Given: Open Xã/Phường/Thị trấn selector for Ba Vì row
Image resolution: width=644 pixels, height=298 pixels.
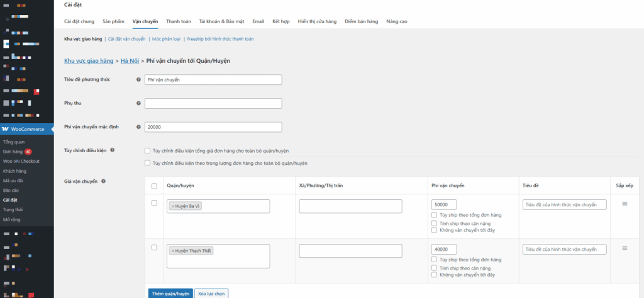Looking at the screenshot, I should pos(350,206).
